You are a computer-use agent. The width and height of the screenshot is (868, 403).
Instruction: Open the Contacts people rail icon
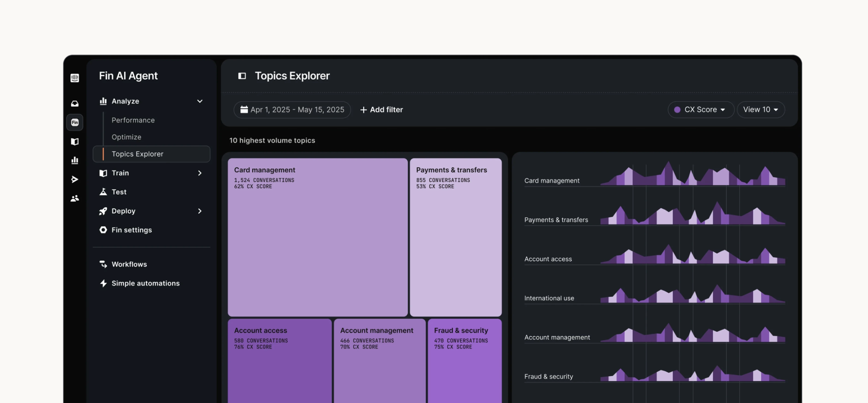point(75,198)
